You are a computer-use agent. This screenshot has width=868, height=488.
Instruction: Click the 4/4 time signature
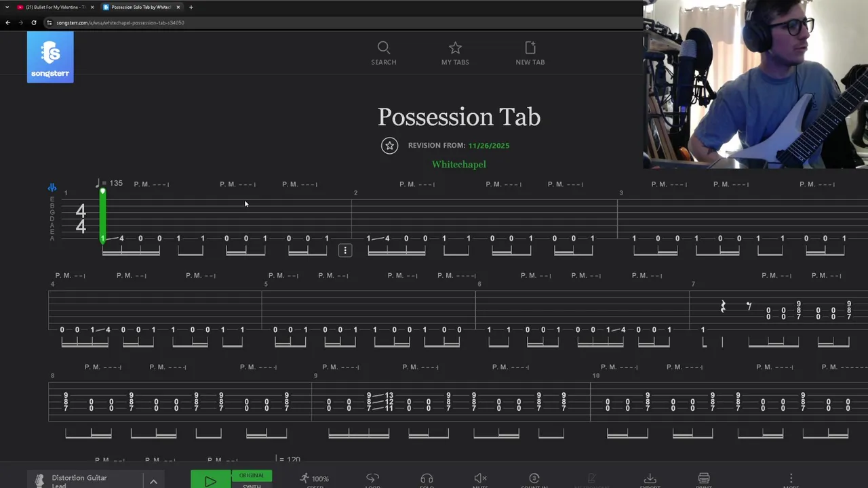coord(81,218)
